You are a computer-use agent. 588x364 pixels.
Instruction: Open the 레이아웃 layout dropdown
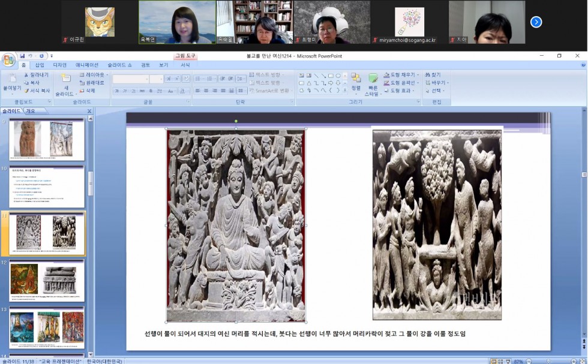94,75
